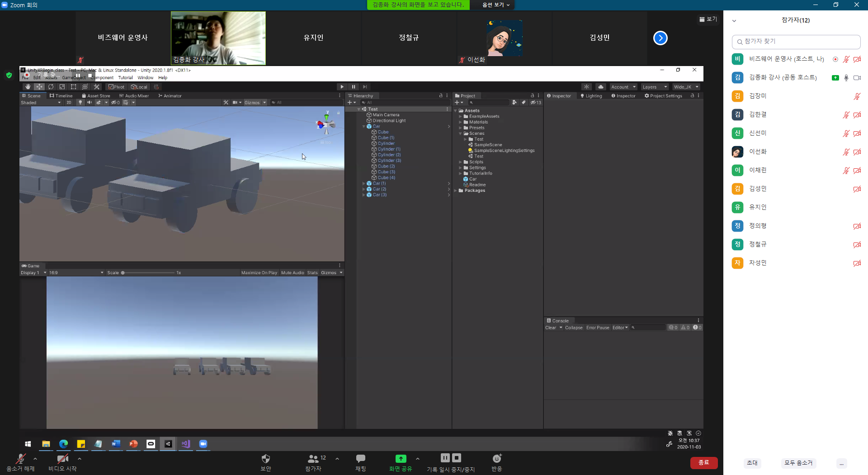The height and width of the screenshot is (475, 868).
Task: Click the Hierarchy search field
Action: [405, 103]
